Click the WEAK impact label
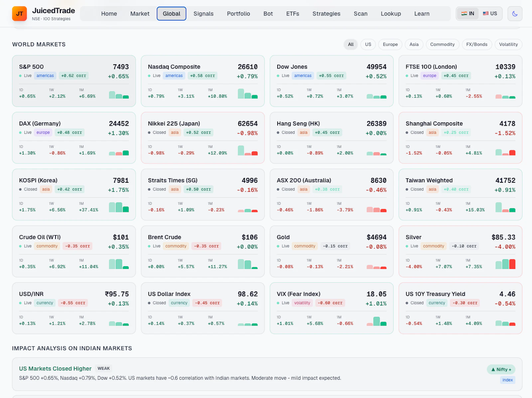Image resolution: width=532 pixels, height=398 pixels. (x=104, y=368)
